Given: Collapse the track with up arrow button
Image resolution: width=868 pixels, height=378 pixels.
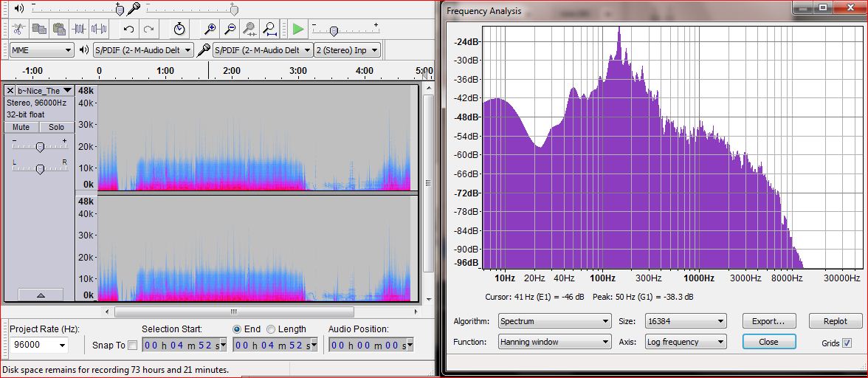Looking at the screenshot, I should tap(41, 295).
